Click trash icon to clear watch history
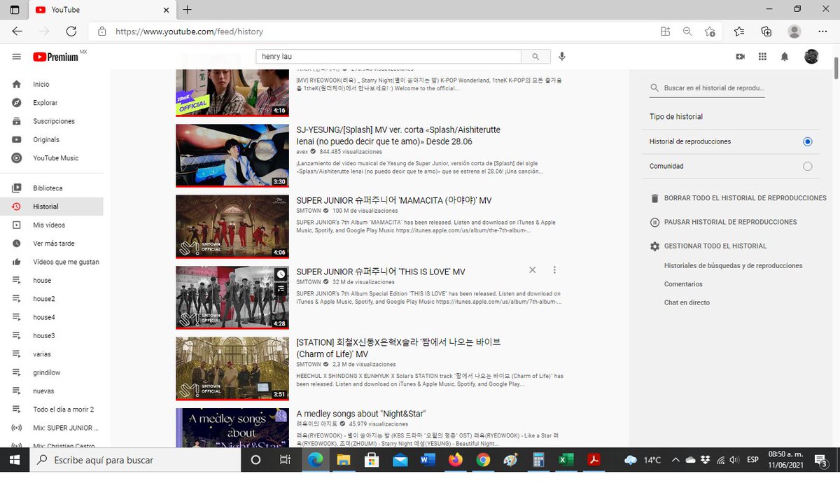 pyautogui.click(x=654, y=198)
